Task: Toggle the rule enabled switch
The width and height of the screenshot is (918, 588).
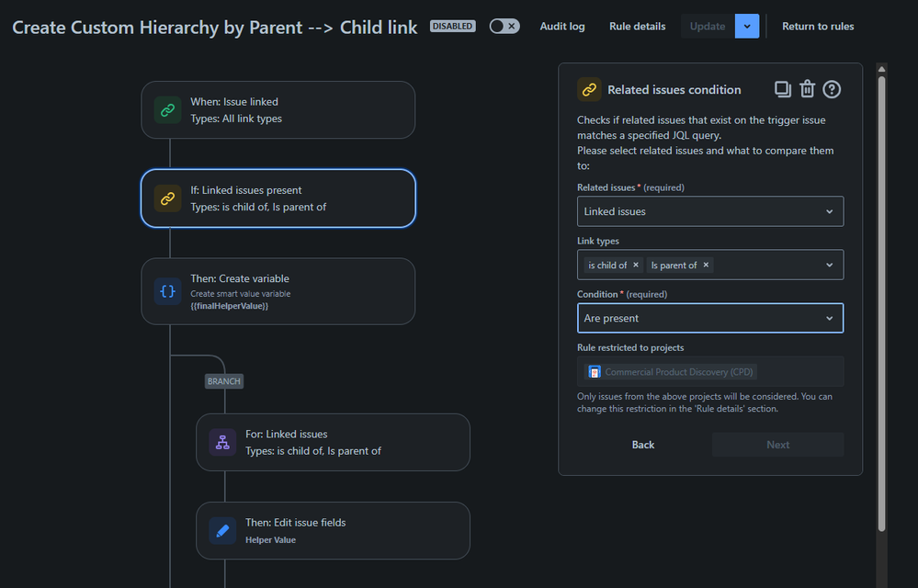Action: click(x=504, y=27)
